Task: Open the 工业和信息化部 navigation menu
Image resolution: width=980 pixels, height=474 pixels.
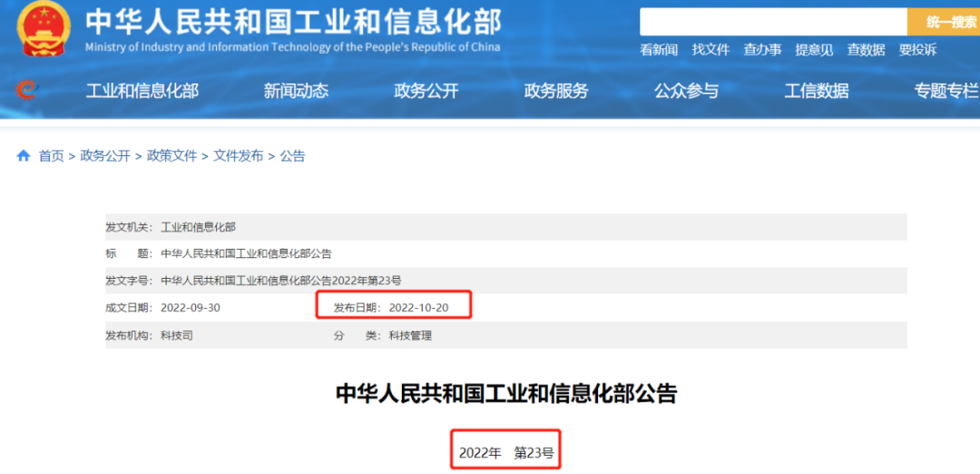Action: coord(142,91)
